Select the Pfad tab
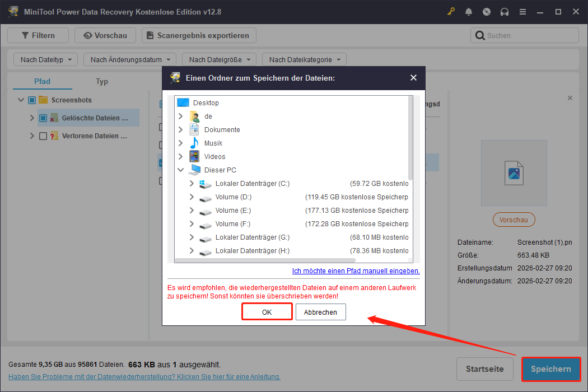588x392 pixels. 41,81
